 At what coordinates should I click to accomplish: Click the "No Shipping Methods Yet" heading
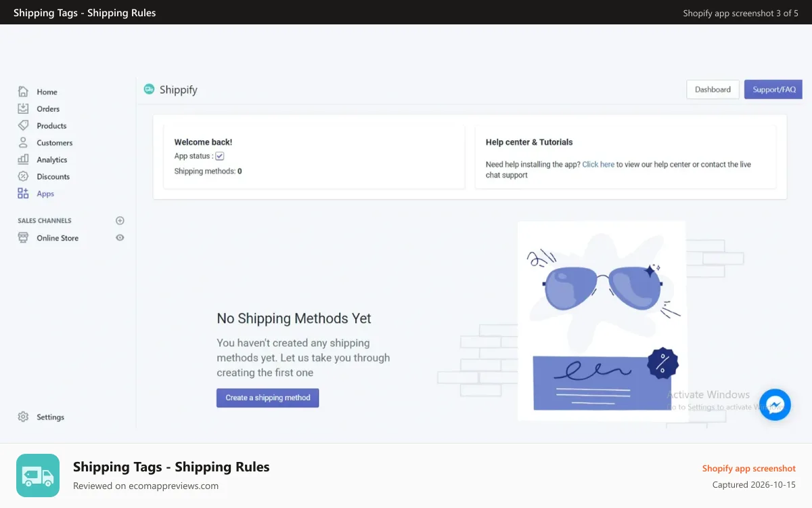click(294, 318)
